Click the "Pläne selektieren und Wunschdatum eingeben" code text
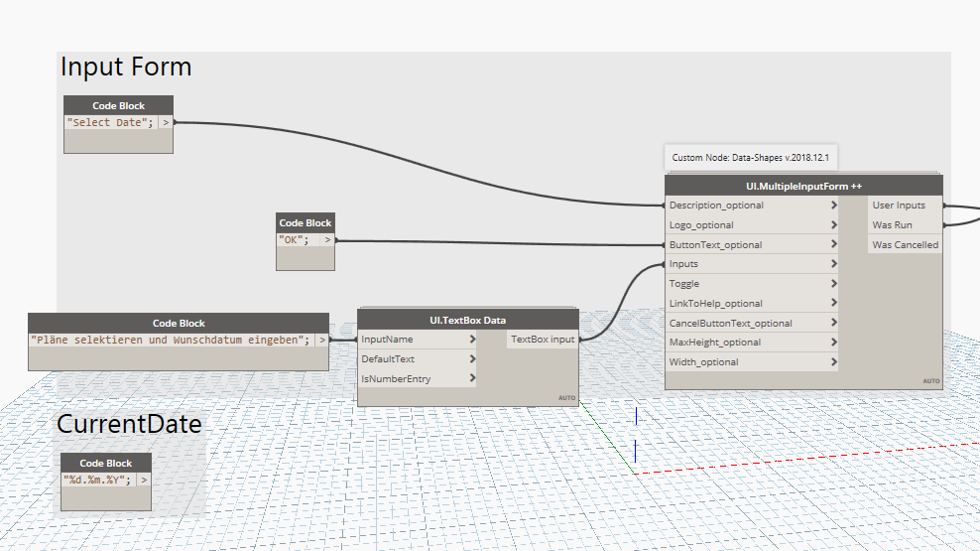The height and width of the screenshot is (551, 980). coord(170,340)
